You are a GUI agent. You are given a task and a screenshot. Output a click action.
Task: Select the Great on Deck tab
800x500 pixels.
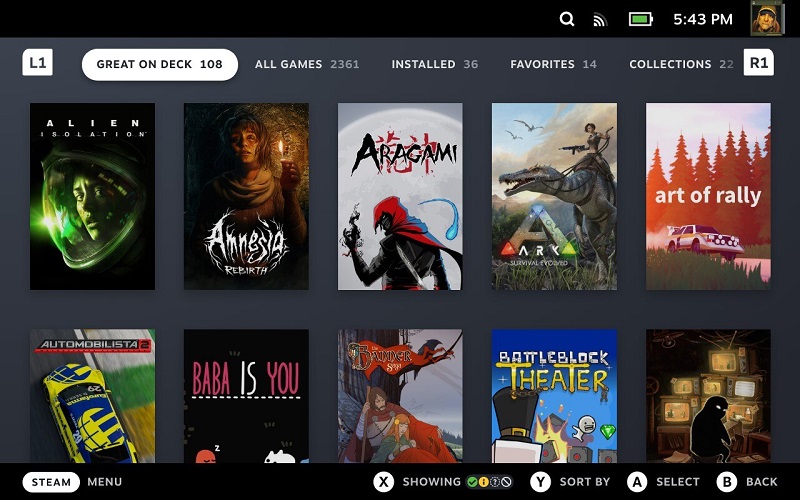tap(160, 64)
